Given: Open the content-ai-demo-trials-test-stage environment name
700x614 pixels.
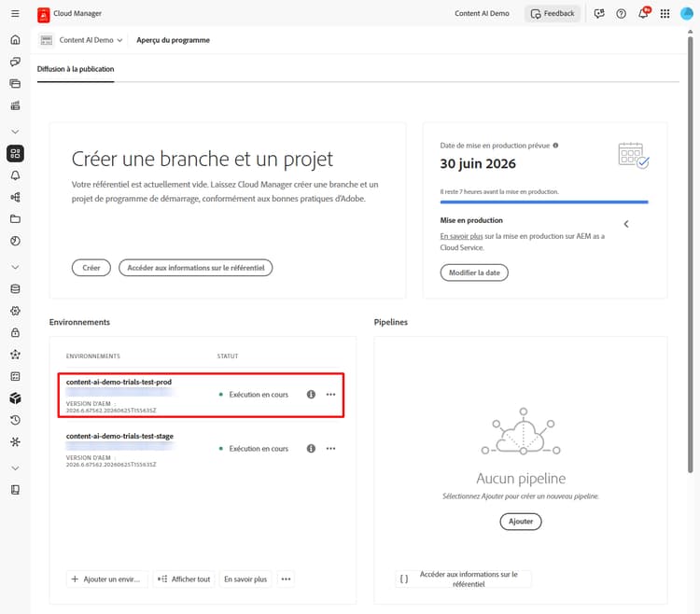Looking at the screenshot, I should point(119,436).
